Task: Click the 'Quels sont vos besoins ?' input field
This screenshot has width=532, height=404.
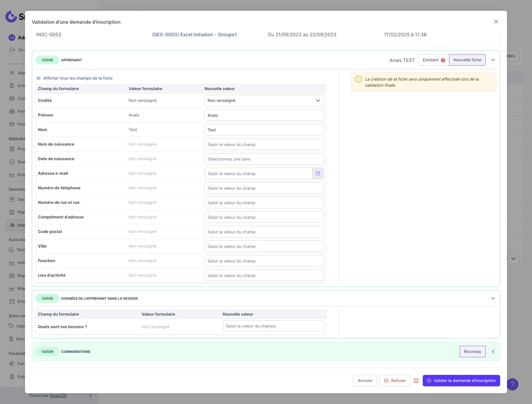Action: tap(273, 326)
